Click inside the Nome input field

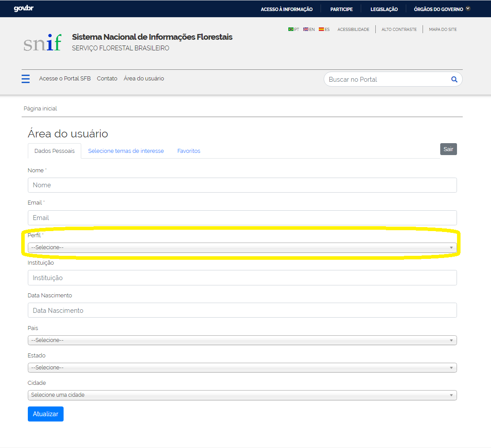pyautogui.click(x=242, y=185)
